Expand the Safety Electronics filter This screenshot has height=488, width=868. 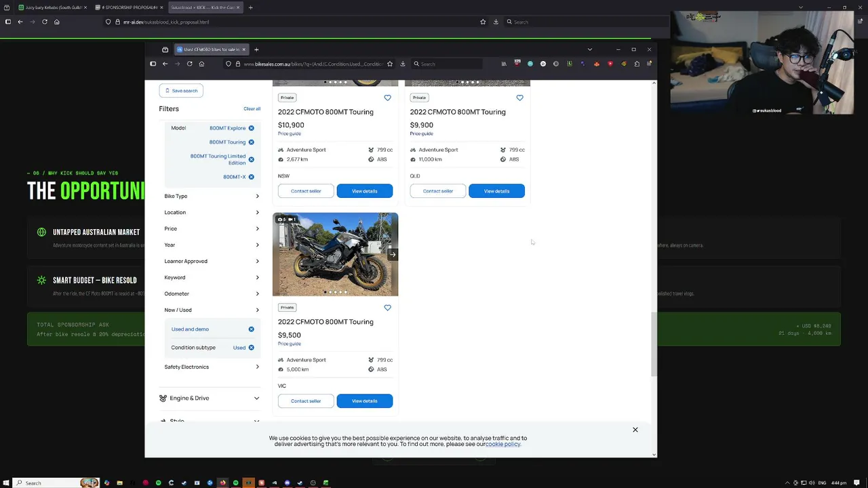pos(212,367)
